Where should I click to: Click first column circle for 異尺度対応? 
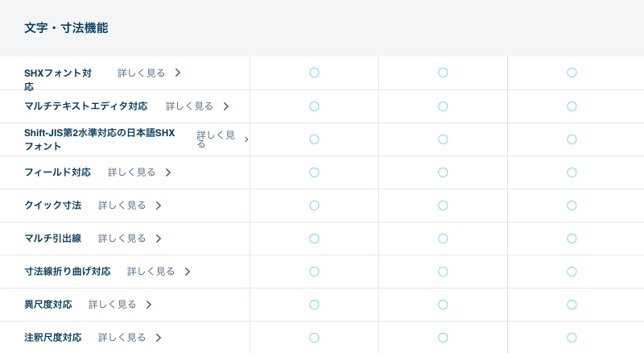coord(314,305)
